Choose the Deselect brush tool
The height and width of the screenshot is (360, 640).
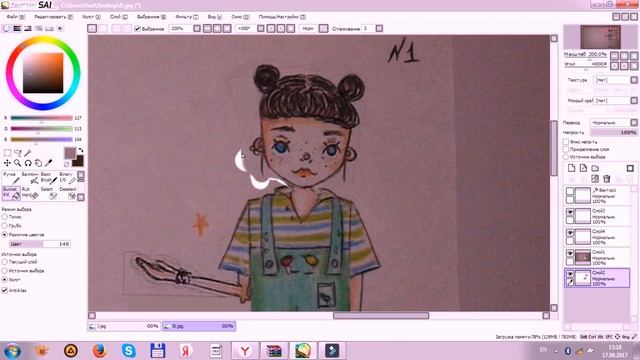coord(67,193)
